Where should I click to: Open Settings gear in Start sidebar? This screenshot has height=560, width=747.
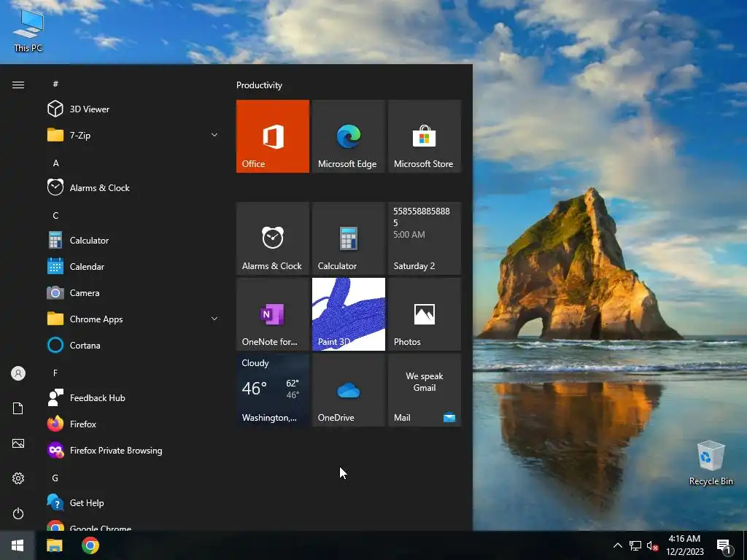click(x=18, y=478)
